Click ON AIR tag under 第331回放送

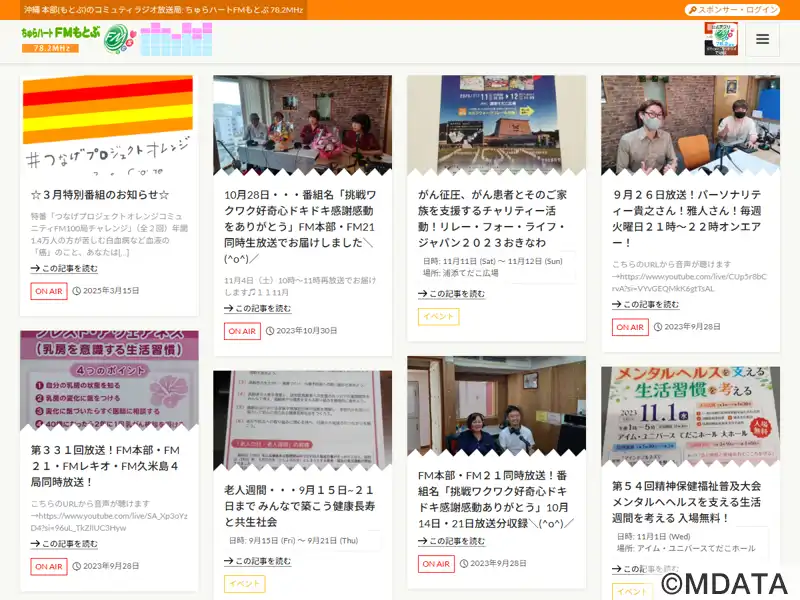click(x=49, y=566)
